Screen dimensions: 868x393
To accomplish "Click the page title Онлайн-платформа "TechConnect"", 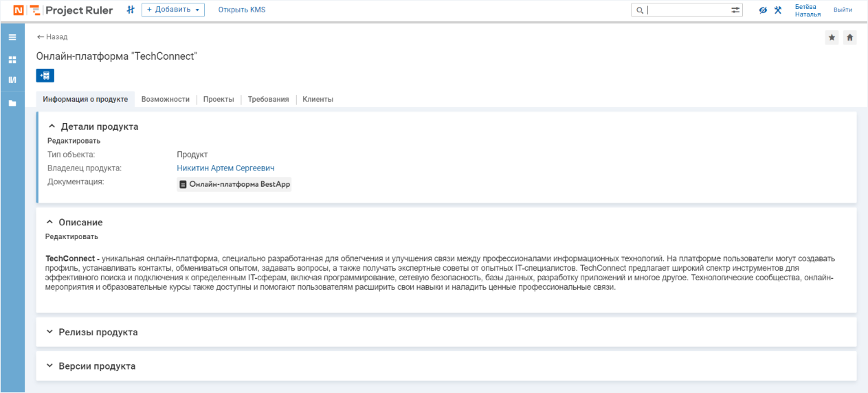I will coord(117,56).
